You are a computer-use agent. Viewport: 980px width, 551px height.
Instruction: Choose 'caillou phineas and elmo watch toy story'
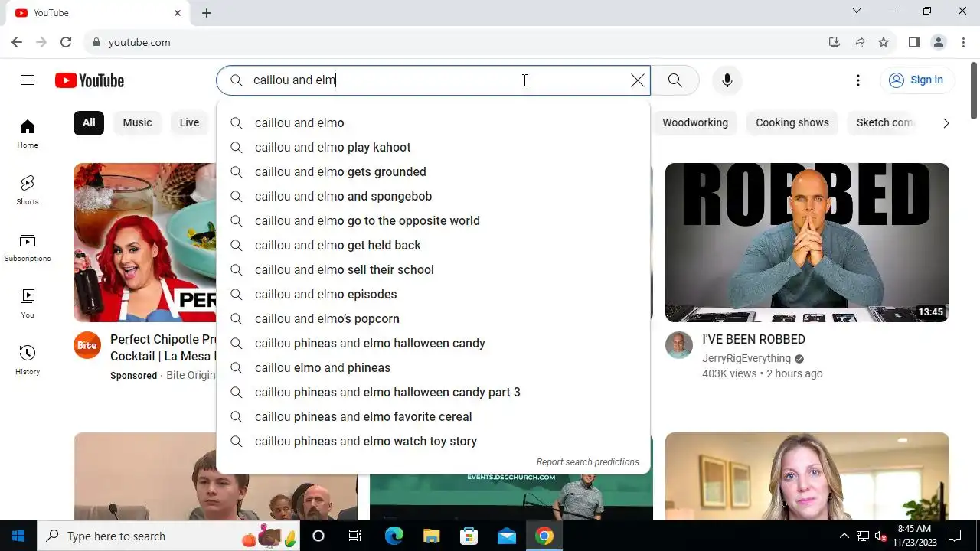pyautogui.click(x=433, y=441)
